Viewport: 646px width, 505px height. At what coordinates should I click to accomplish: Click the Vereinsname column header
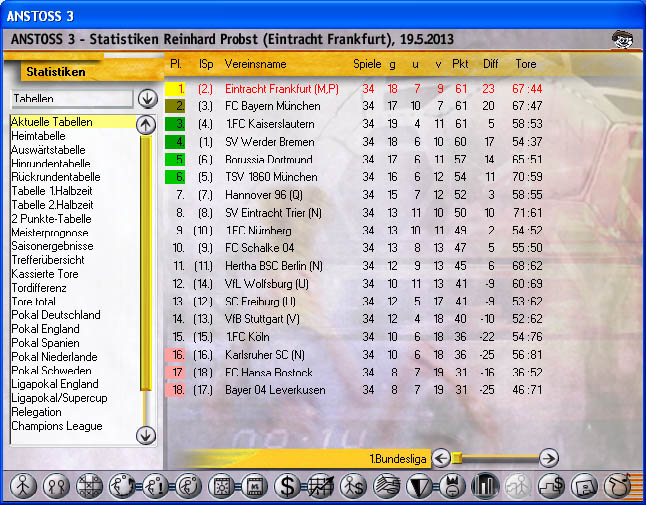coord(255,64)
